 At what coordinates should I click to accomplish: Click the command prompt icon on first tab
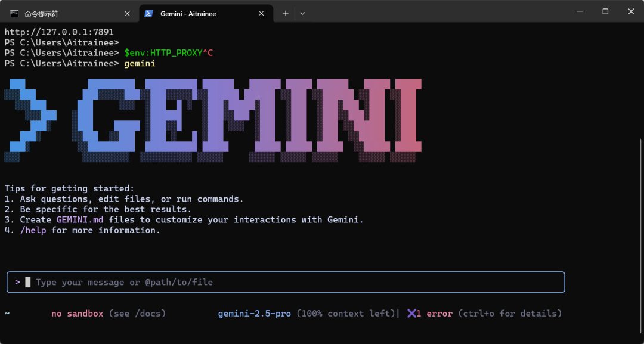pos(14,14)
